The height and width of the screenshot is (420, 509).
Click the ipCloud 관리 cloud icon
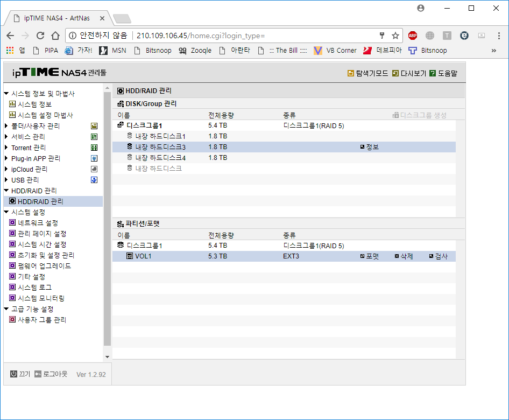pos(94,169)
